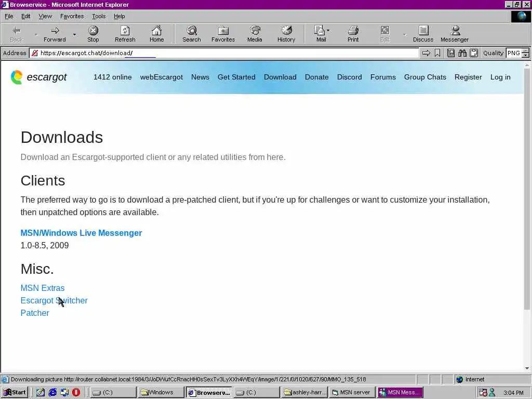
Task: Open the Help menu
Action: [119, 16]
